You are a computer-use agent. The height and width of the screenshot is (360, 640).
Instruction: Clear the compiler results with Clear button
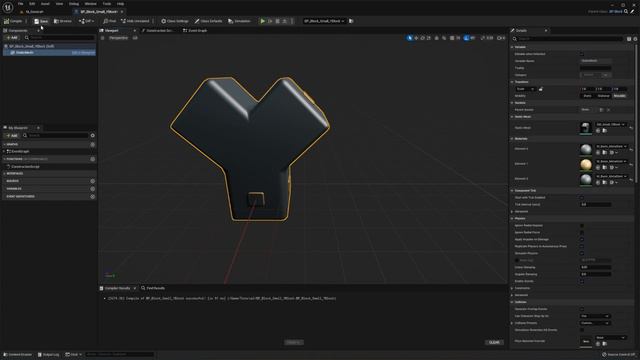[494, 342]
